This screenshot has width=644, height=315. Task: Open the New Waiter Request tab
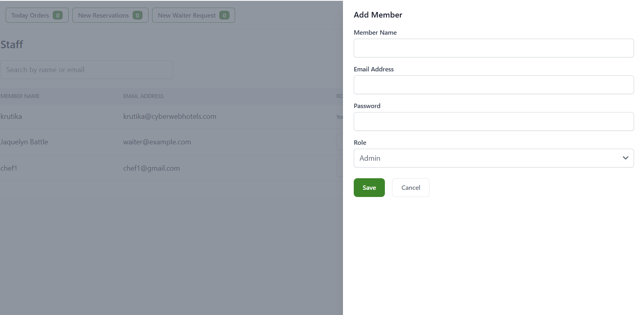186,16
